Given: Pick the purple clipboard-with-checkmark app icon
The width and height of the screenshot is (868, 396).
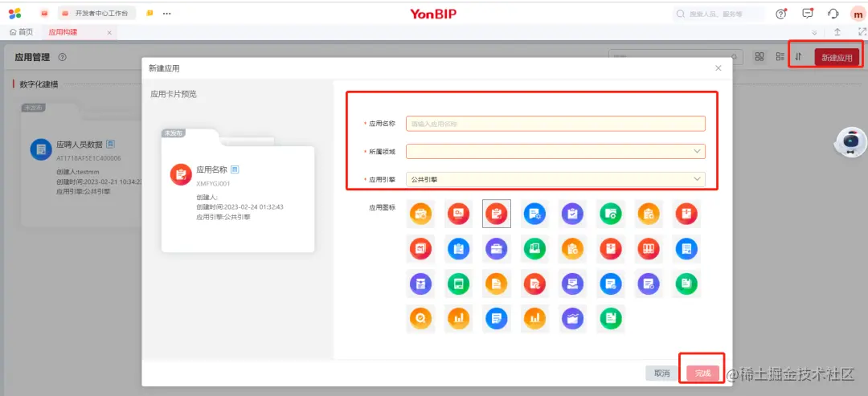Looking at the screenshot, I should pos(573,214).
